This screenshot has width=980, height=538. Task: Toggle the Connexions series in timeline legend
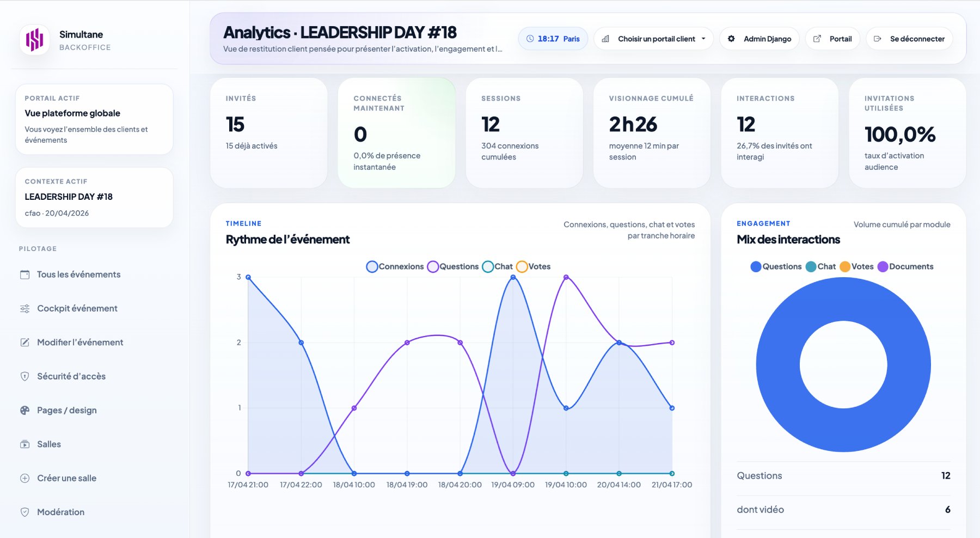tap(395, 267)
